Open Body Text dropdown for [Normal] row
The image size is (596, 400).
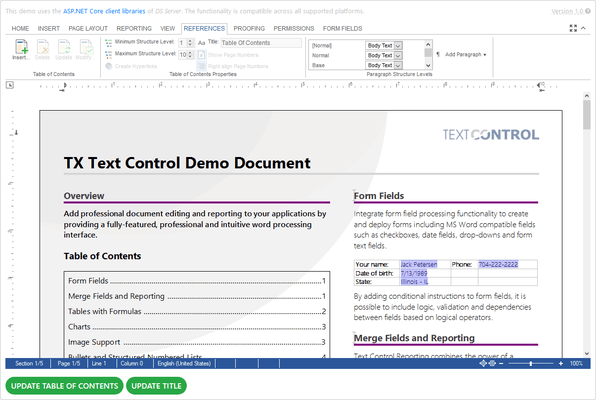pos(398,46)
